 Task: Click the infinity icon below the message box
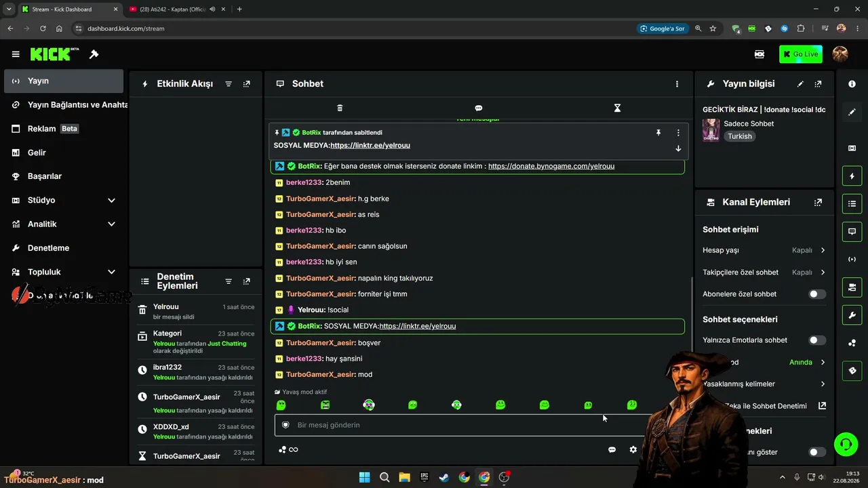[294, 449]
